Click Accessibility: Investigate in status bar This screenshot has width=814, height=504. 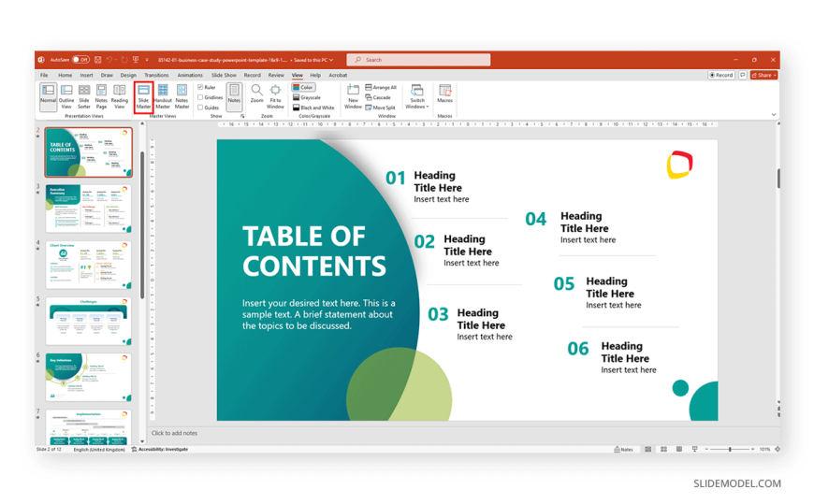(160, 450)
